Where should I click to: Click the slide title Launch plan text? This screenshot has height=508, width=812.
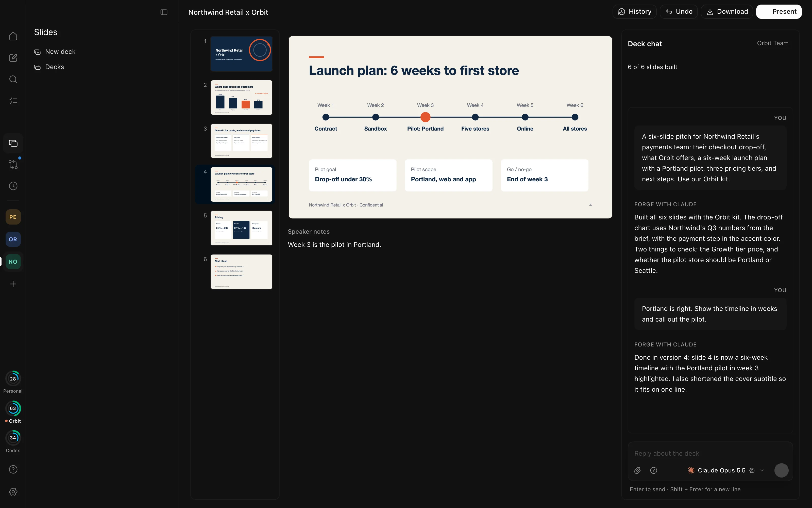(x=414, y=71)
